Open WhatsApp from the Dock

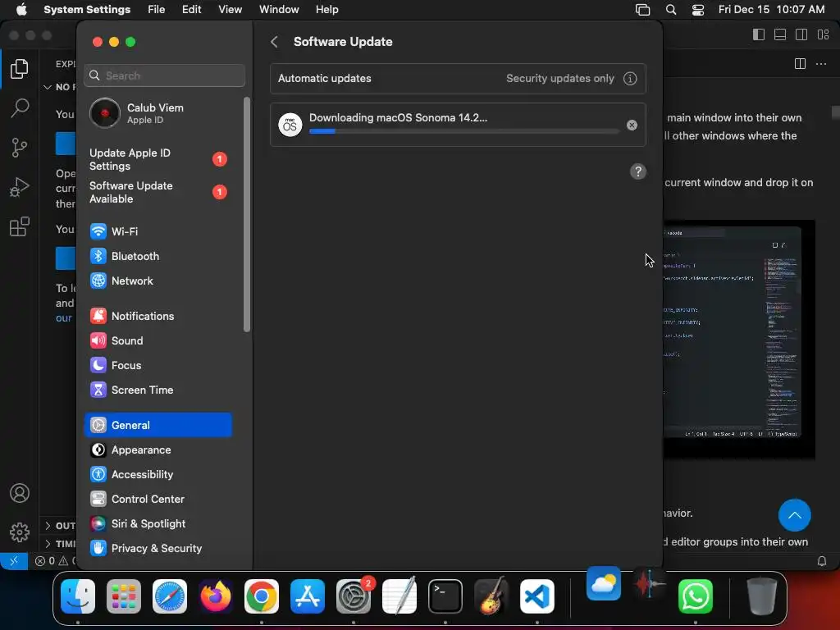click(696, 596)
